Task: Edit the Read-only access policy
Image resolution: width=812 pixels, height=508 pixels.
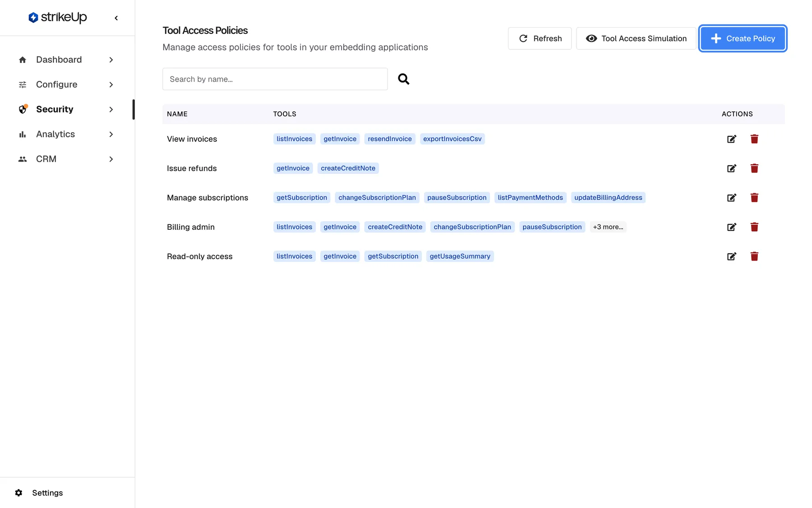Action: click(732, 256)
